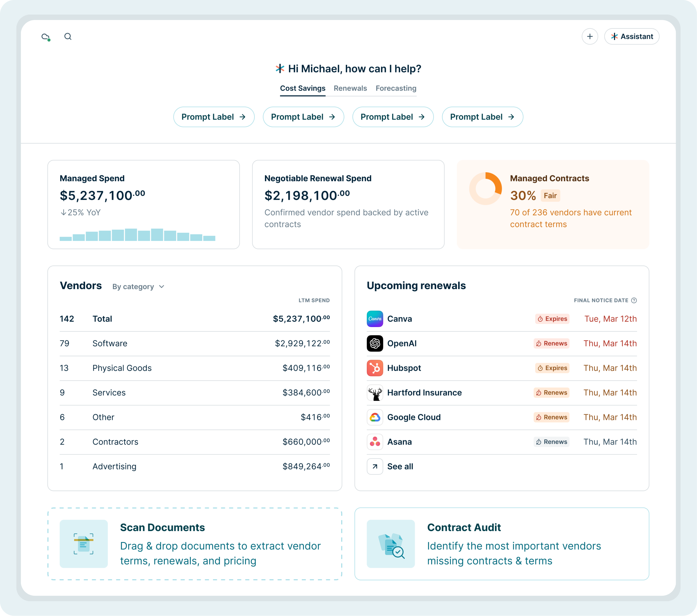Click the Final Notice Date help icon
This screenshot has height=616, width=697.
click(x=634, y=300)
